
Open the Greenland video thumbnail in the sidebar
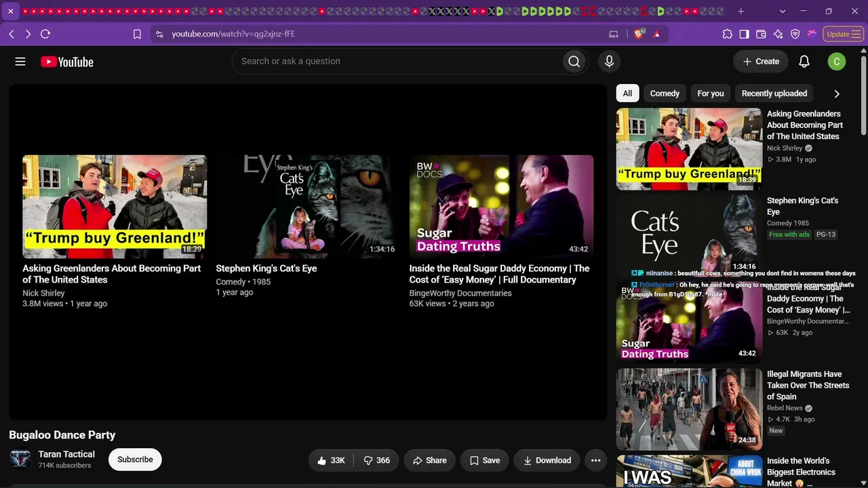point(689,149)
